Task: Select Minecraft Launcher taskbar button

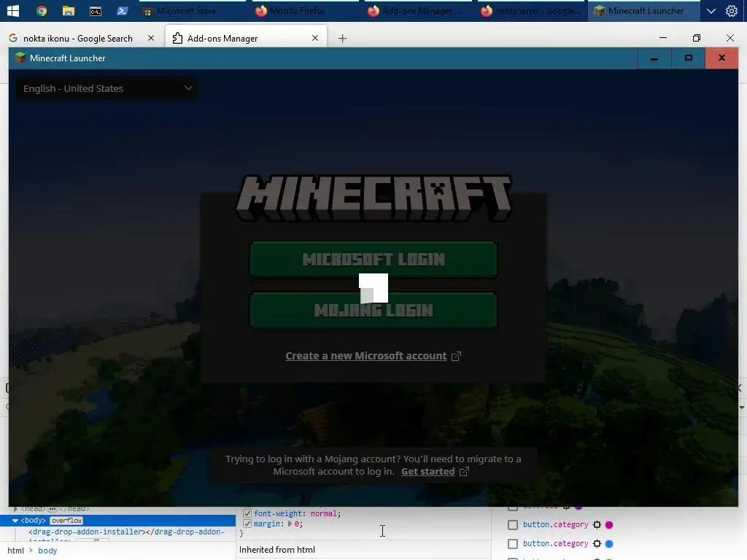Action: (643, 10)
